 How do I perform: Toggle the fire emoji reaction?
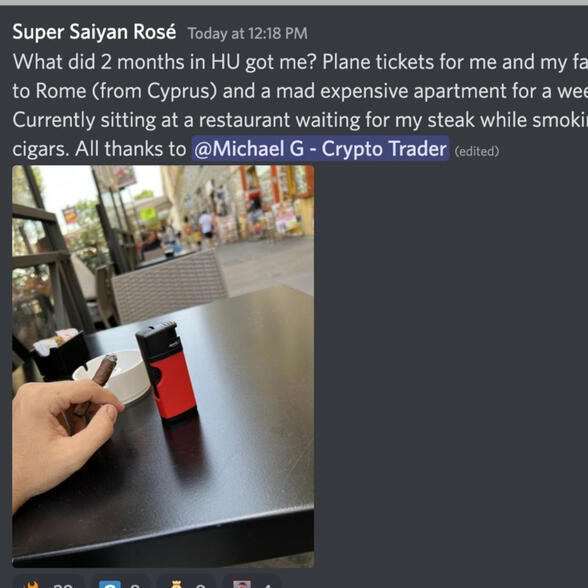tap(49, 582)
